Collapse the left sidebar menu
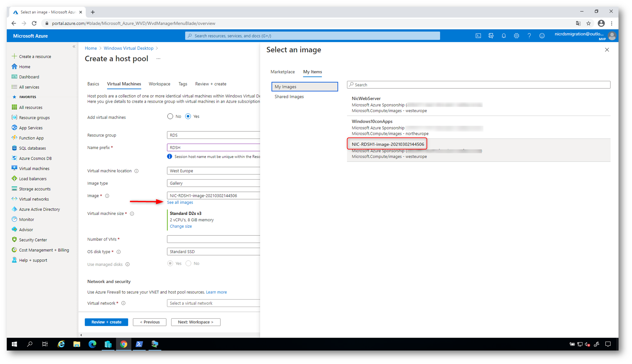Screen dimensions: 632x364 [74, 47]
